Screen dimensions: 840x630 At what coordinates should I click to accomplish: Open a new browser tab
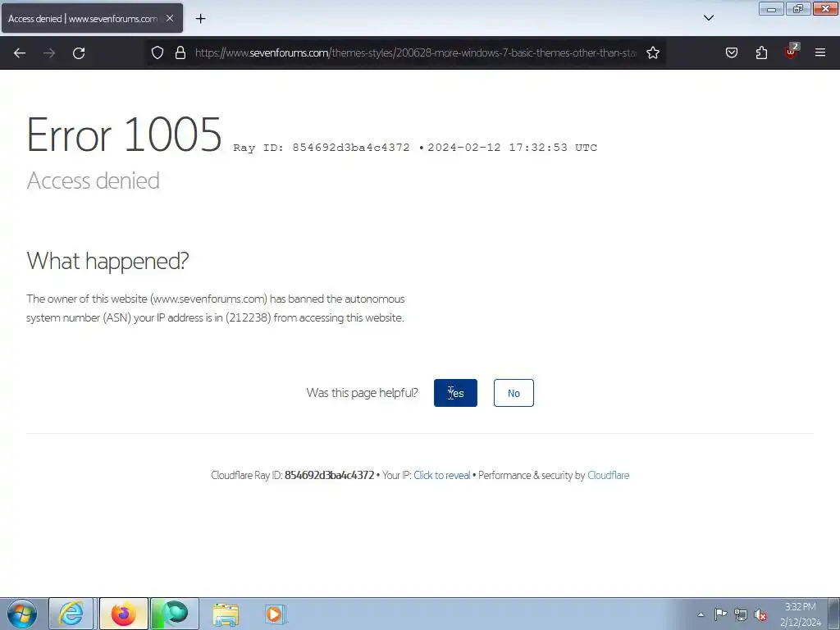click(200, 19)
